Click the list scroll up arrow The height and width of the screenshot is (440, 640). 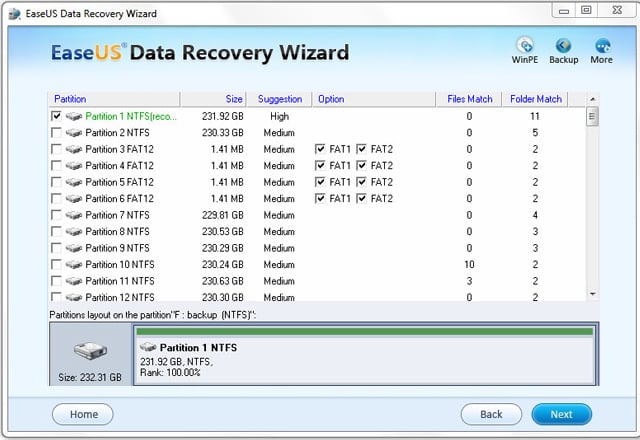click(593, 99)
